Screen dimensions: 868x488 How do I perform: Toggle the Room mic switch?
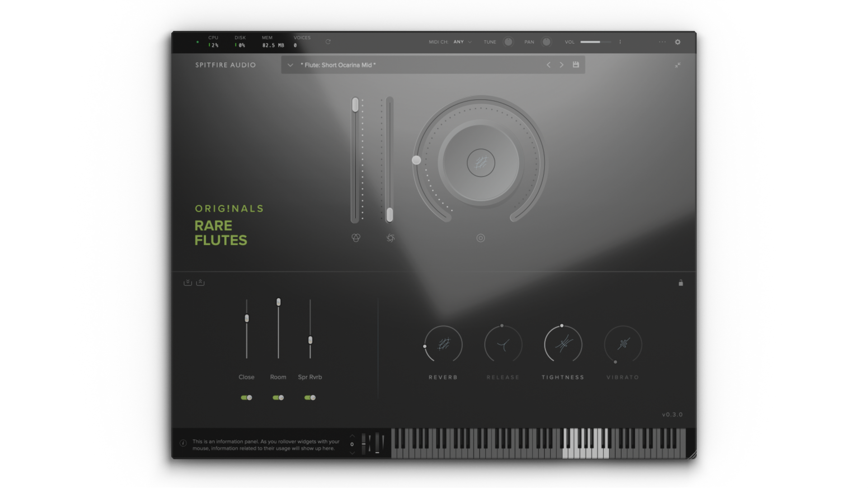pos(278,398)
